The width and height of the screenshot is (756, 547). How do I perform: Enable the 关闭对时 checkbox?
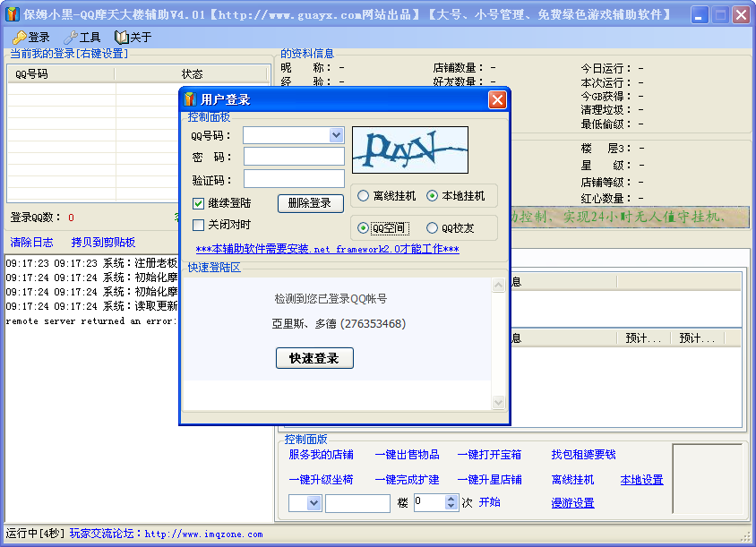[198, 225]
